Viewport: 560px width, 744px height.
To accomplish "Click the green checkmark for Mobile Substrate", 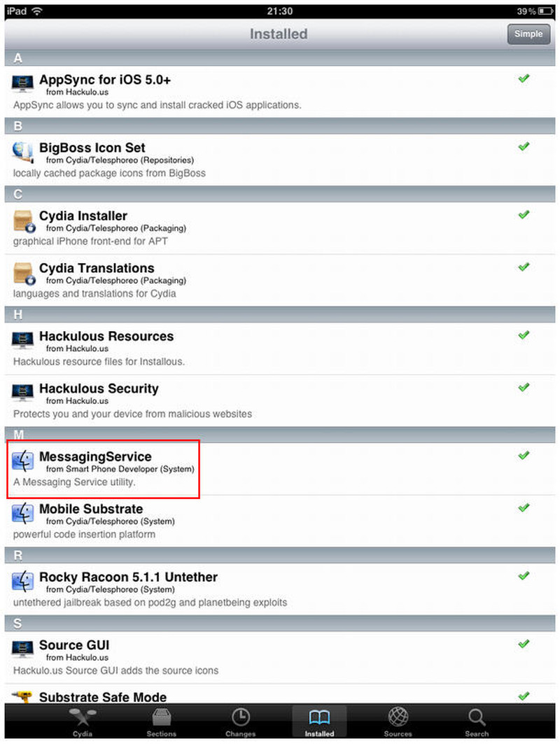I will pyautogui.click(x=524, y=507).
